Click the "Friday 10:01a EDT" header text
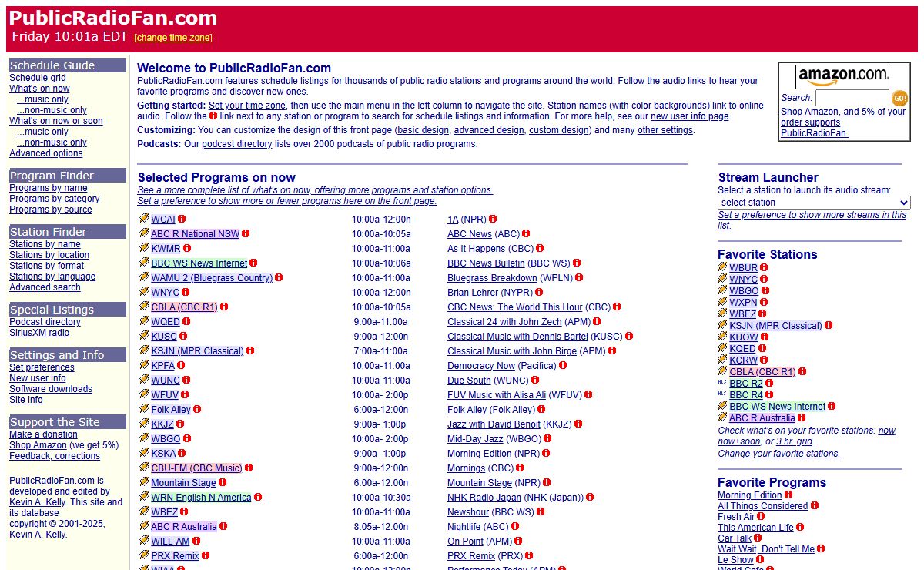The image size is (924, 570). [x=69, y=36]
